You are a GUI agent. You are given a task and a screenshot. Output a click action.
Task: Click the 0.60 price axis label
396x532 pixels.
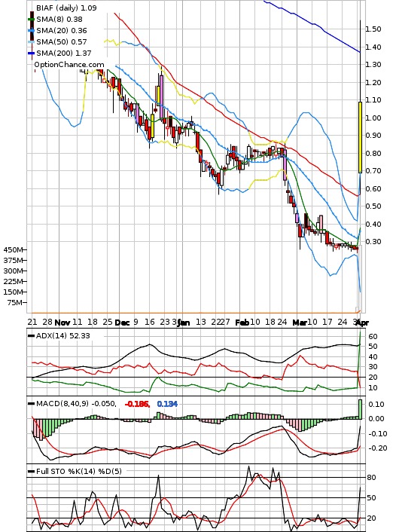[x=373, y=188]
